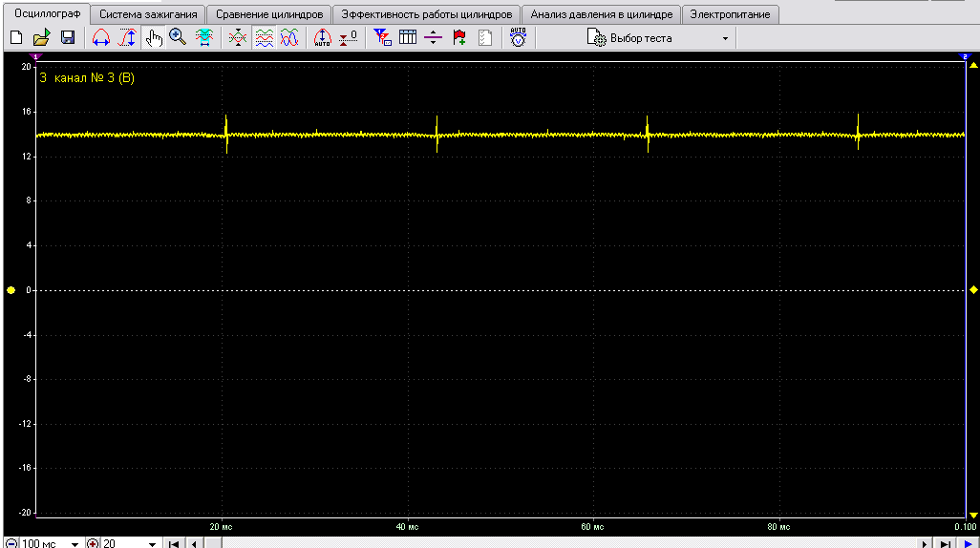This screenshot has width=980, height=548.
Task: Click the zero level reset icon
Action: (x=348, y=38)
